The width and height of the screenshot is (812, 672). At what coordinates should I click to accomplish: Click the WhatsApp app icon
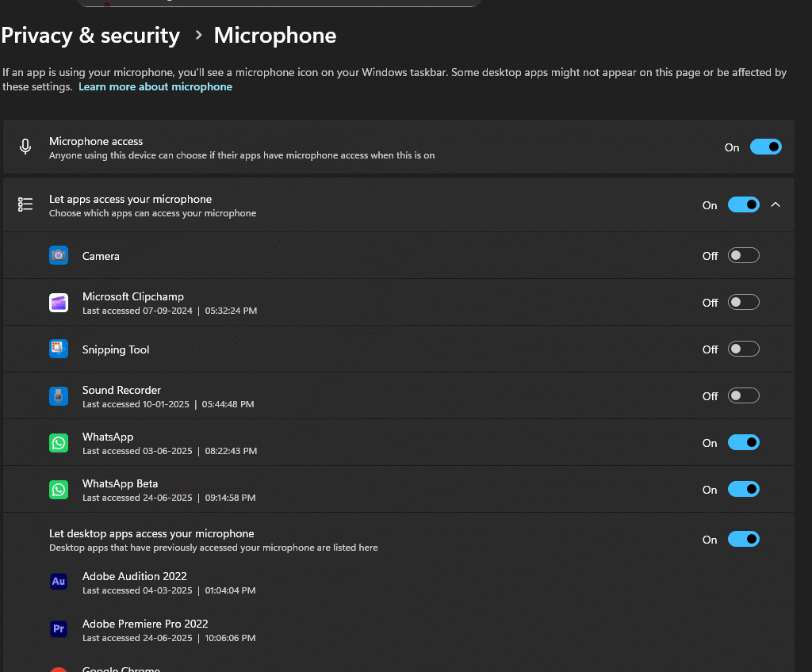point(59,443)
